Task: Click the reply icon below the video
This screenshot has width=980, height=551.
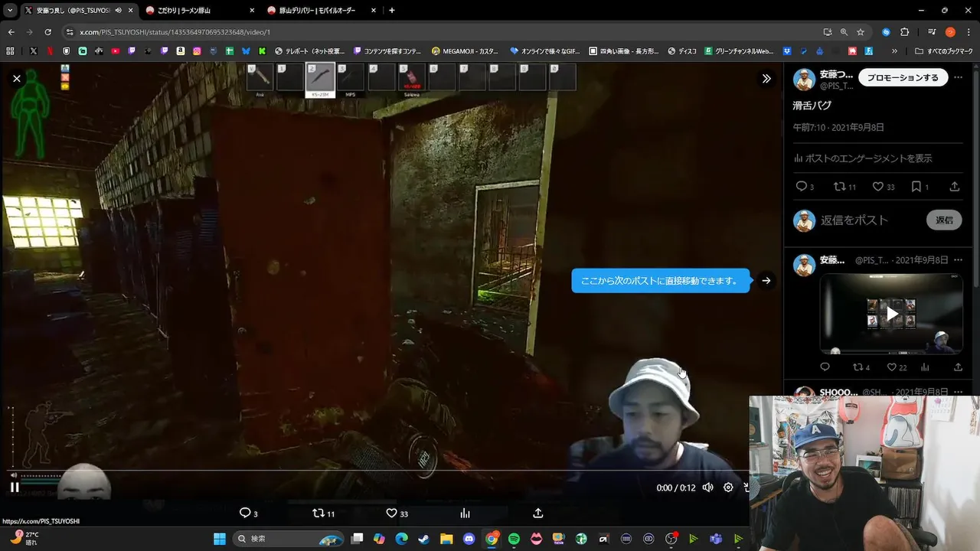Action: (x=245, y=514)
